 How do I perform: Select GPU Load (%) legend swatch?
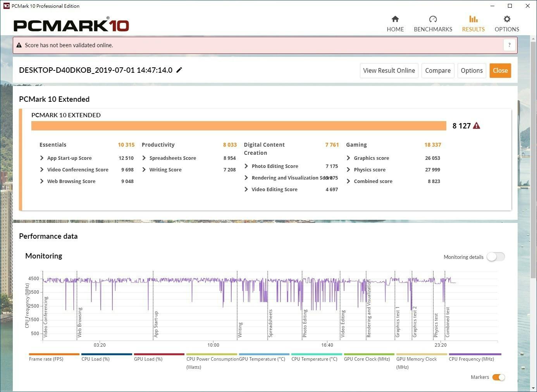pyautogui.click(x=159, y=354)
